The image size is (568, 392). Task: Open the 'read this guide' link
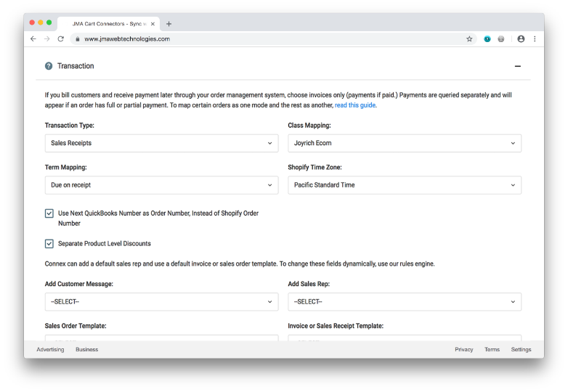coord(355,105)
